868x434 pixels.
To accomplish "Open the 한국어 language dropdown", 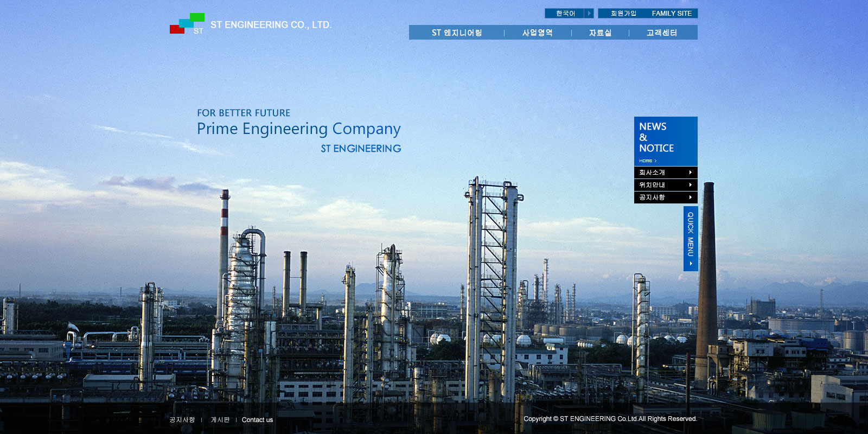I will 565,14.
